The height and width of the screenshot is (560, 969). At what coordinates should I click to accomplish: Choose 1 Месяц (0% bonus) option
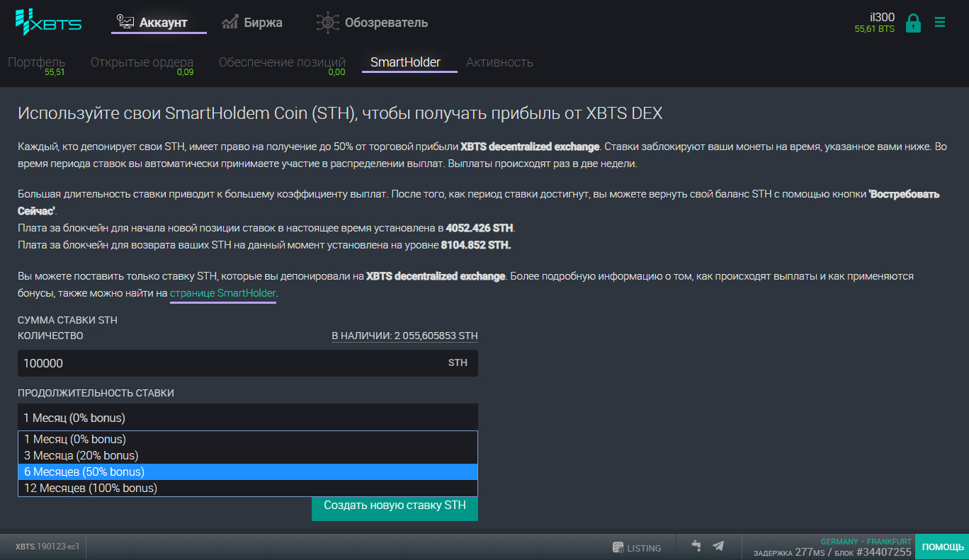point(248,440)
